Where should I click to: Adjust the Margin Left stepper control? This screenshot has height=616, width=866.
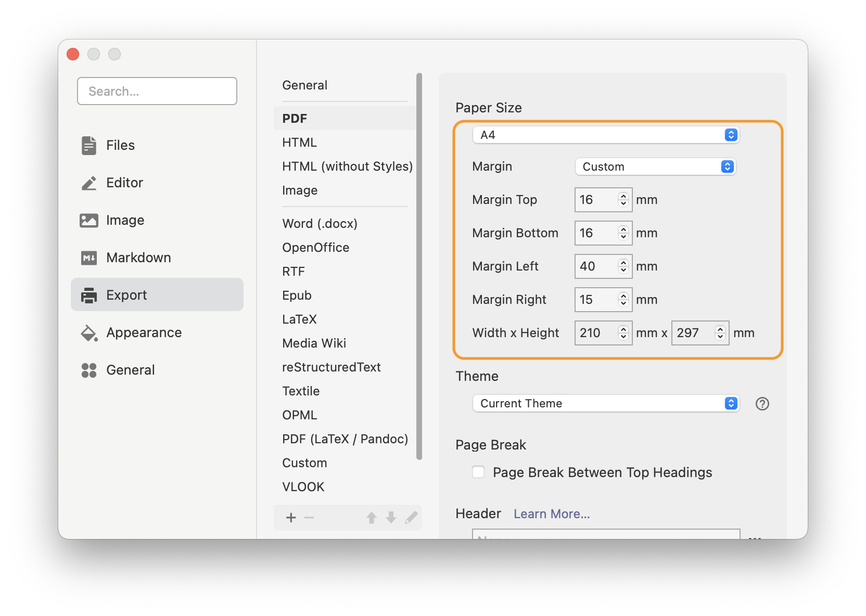623,266
